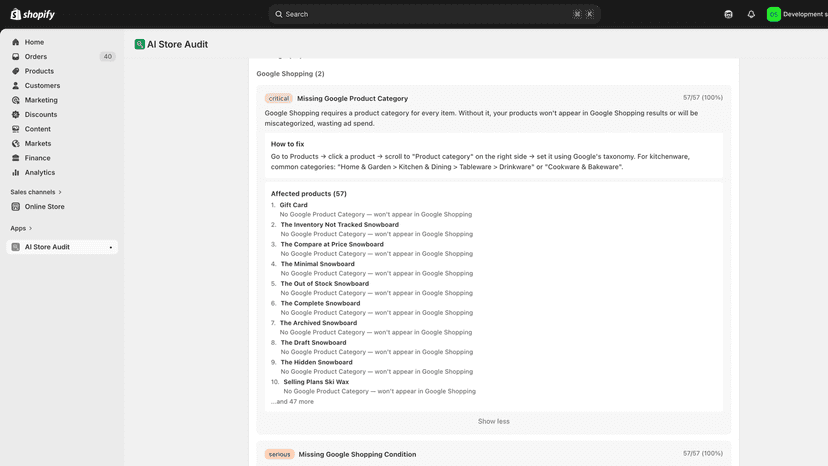Select The Draft Snowboard
The width and height of the screenshot is (828, 466).
[x=313, y=342]
